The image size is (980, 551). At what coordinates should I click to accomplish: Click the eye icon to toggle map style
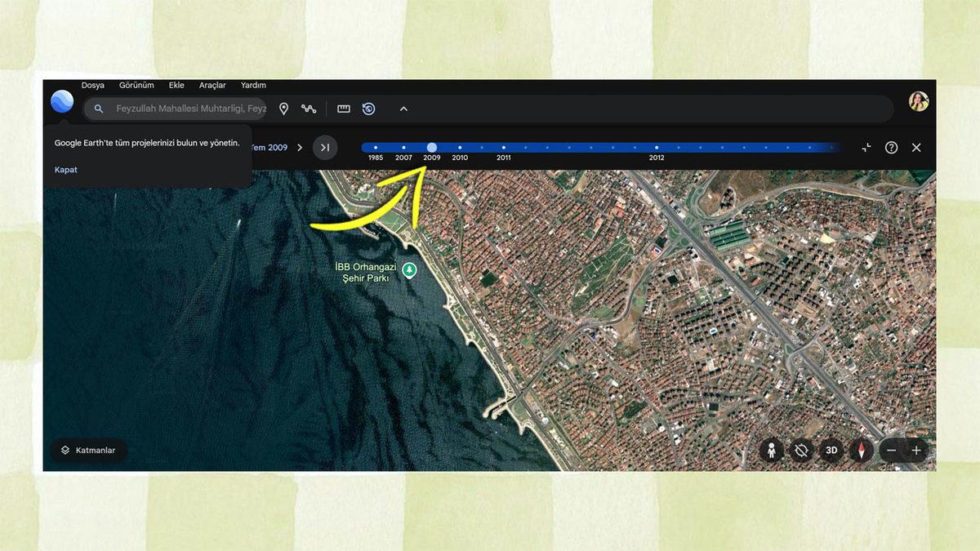coord(801,450)
